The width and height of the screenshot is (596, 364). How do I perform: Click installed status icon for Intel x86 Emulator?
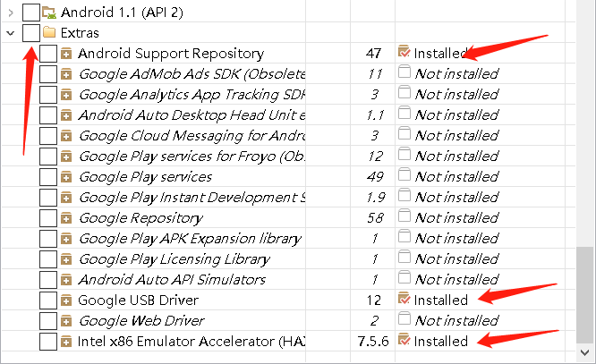coord(404,339)
